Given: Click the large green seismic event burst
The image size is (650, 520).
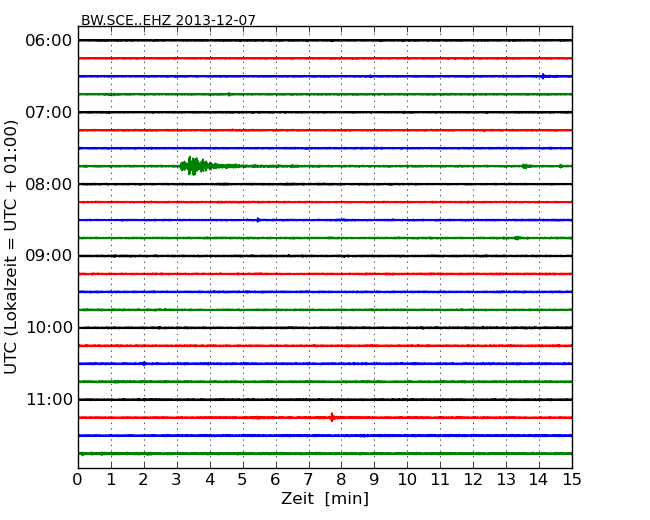Looking at the screenshot, I should tap(193, 166).
